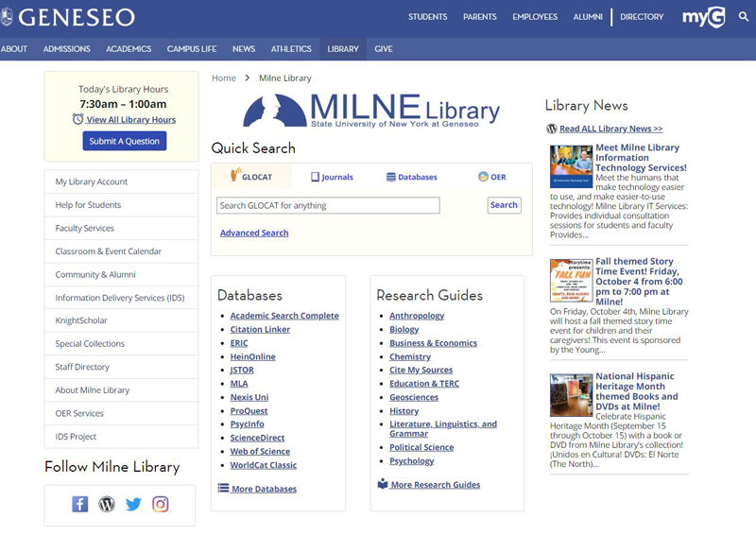756x536 pixels.
Task: Open the Anthropology research guide
Action: pos(417,316)
